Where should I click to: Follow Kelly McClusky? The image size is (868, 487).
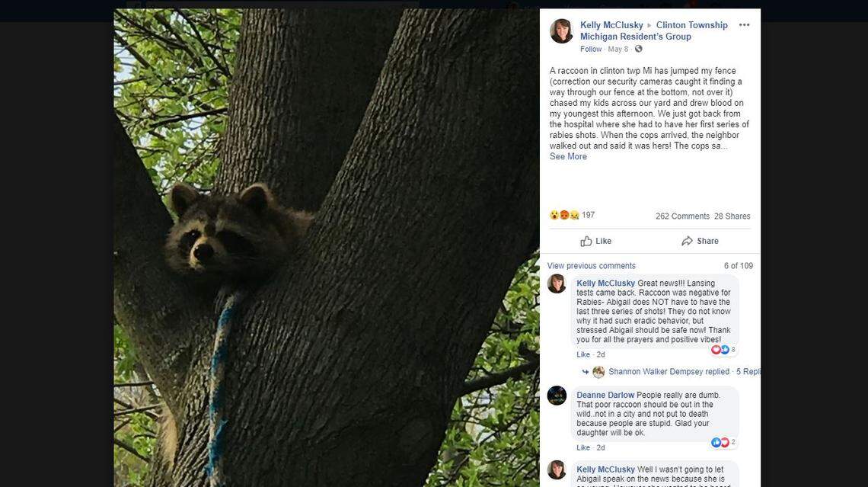(x=591, y=48)
